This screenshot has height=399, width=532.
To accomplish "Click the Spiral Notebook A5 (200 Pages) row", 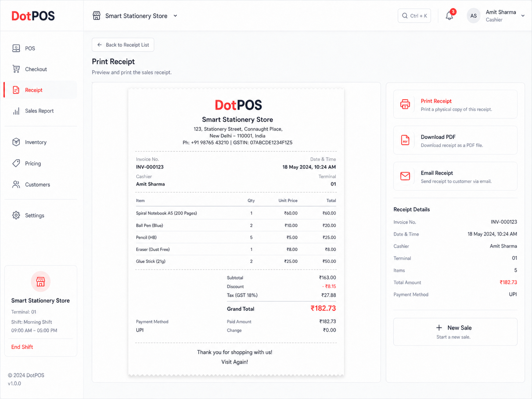I will [x=236, y=213].
